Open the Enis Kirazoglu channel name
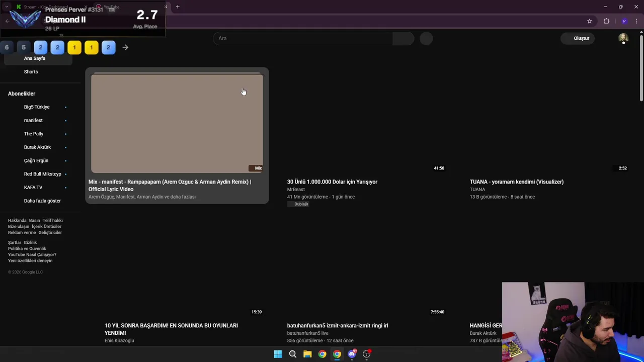 (119, 341)
